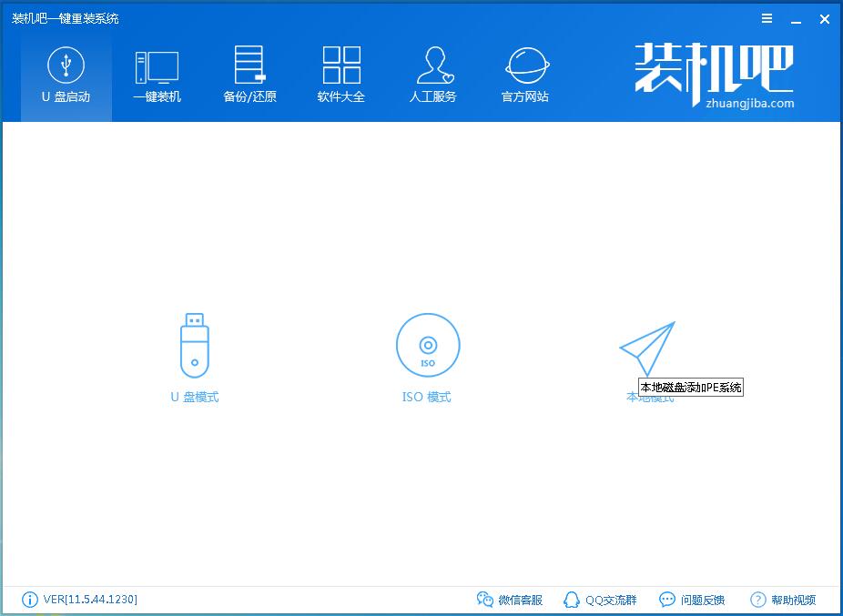The width and height of the screenshot is (843, 616).
Task: Watch the 帮助视频 help link
Action: (x=783, y=600)
